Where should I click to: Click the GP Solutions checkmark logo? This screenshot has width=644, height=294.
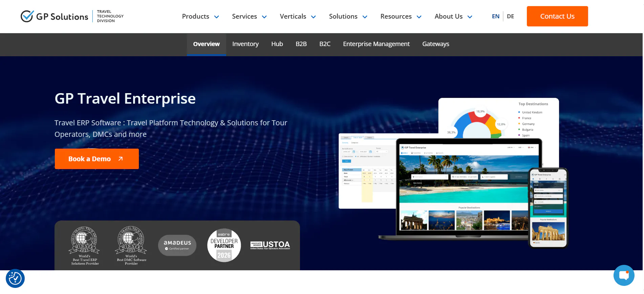[27, 16]
